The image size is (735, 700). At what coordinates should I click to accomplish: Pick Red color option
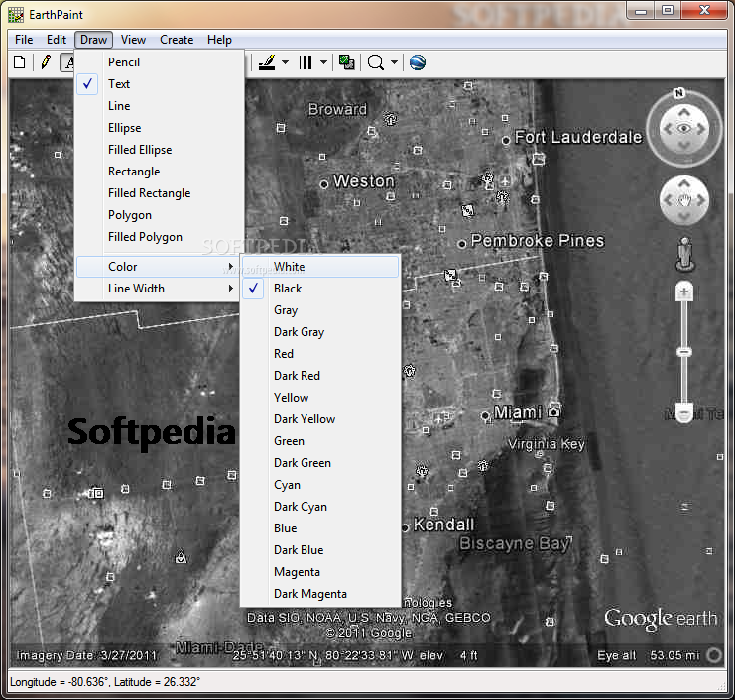[320, 354]
